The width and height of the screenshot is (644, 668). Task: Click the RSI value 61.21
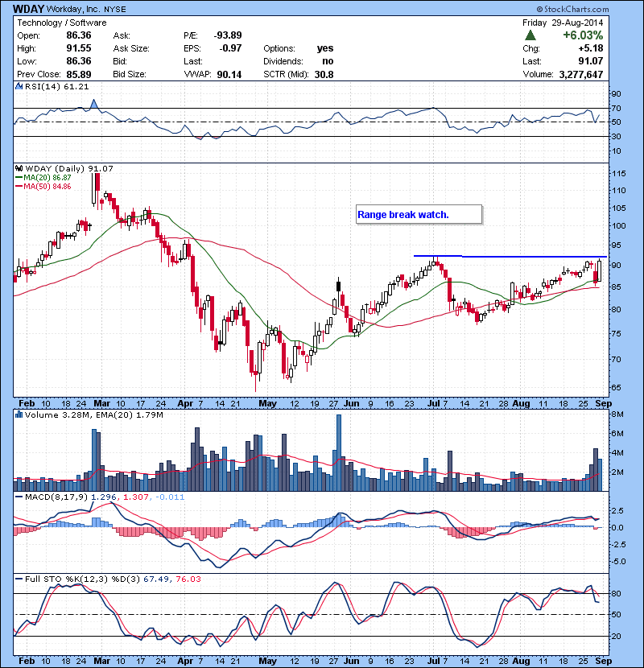pos(76,86)
